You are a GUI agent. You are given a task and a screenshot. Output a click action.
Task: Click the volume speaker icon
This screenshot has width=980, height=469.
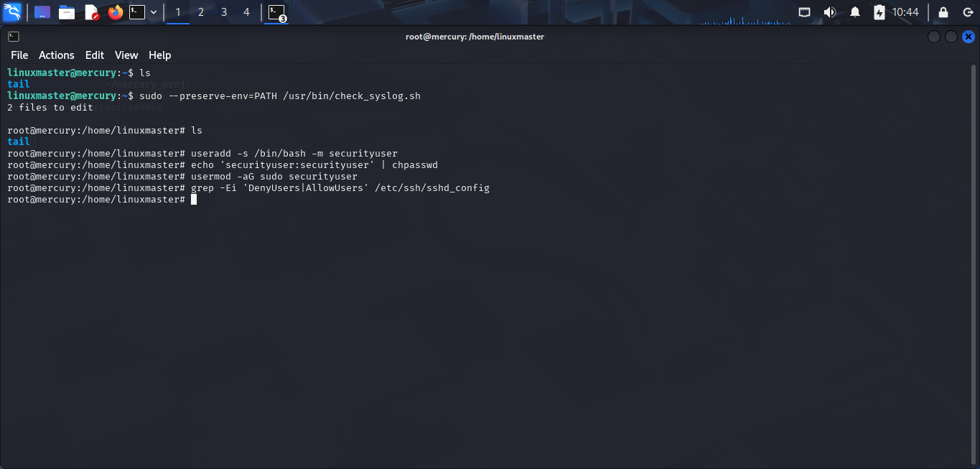pyautogui.click(x=829, y=12)
